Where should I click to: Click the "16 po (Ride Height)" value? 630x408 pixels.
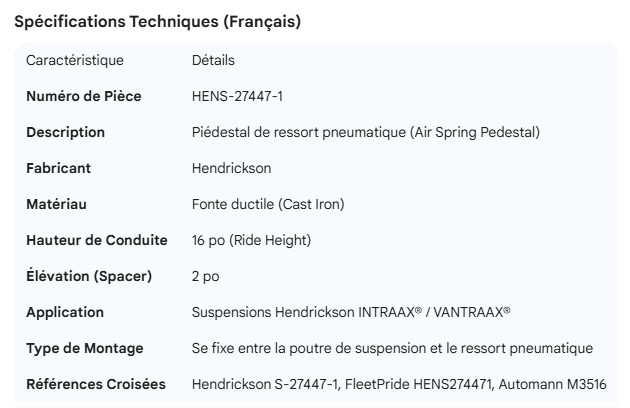[251, 240]
